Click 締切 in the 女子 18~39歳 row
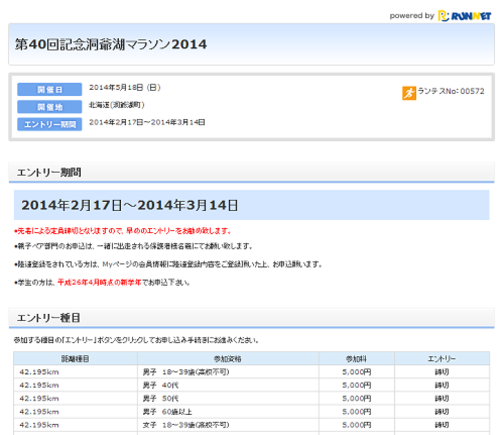This screenshot has height=435, width=504. (442, 425)
